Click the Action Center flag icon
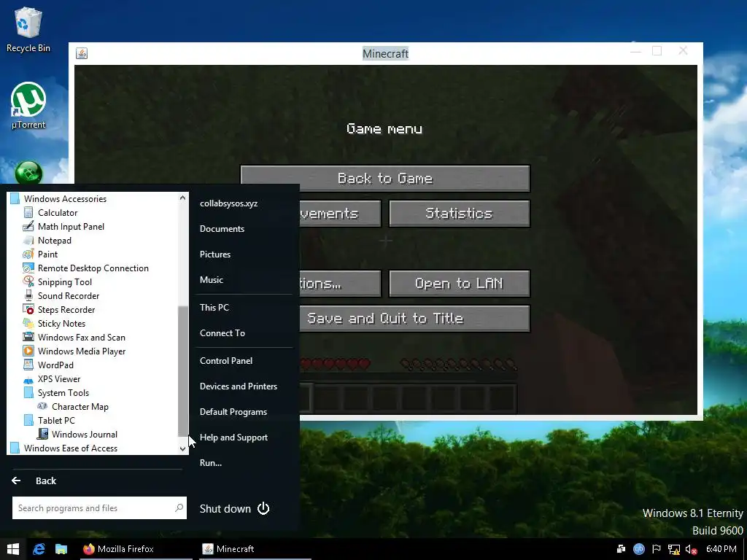This screenshot has width=747, height=560. coord(656,548)
